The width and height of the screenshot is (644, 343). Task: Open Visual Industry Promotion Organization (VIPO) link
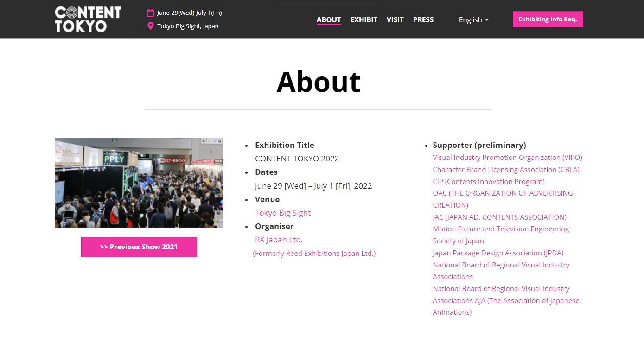pyautogui.click(x=507, y=158)
